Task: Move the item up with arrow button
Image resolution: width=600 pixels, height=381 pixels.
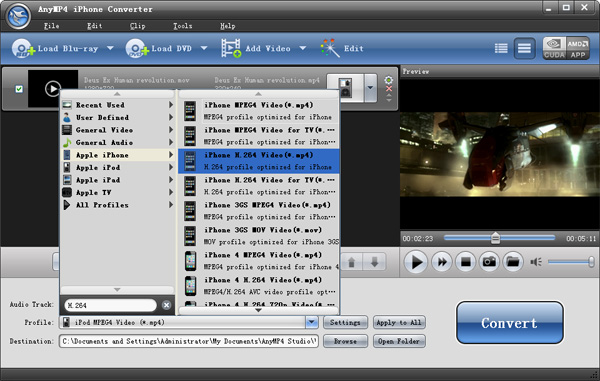Action: (352, 262)
